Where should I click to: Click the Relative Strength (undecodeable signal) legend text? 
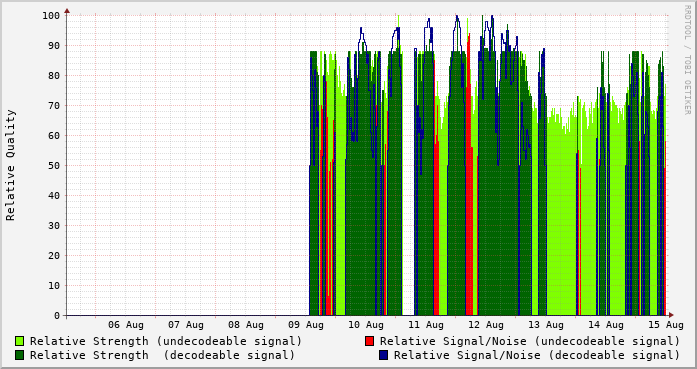tap(166, 341)
